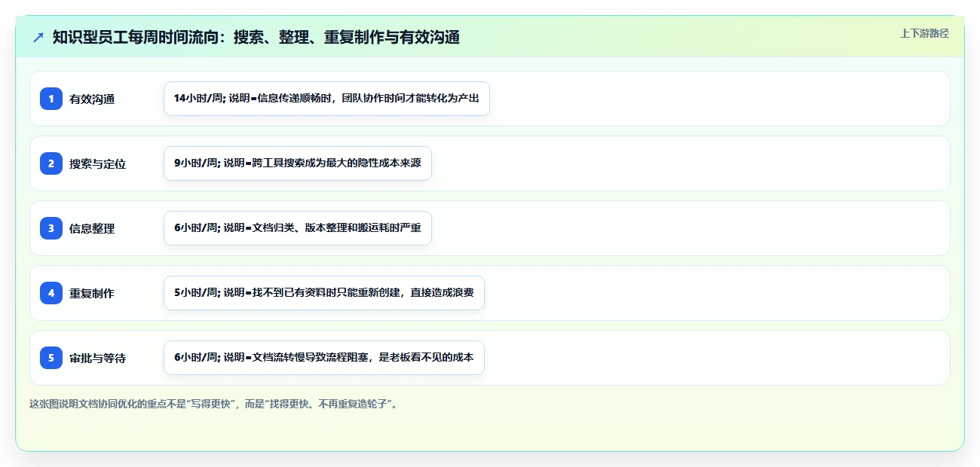980x467 pixels.
Task: Open the 14小时/周 description box
Action: point(326,99)
